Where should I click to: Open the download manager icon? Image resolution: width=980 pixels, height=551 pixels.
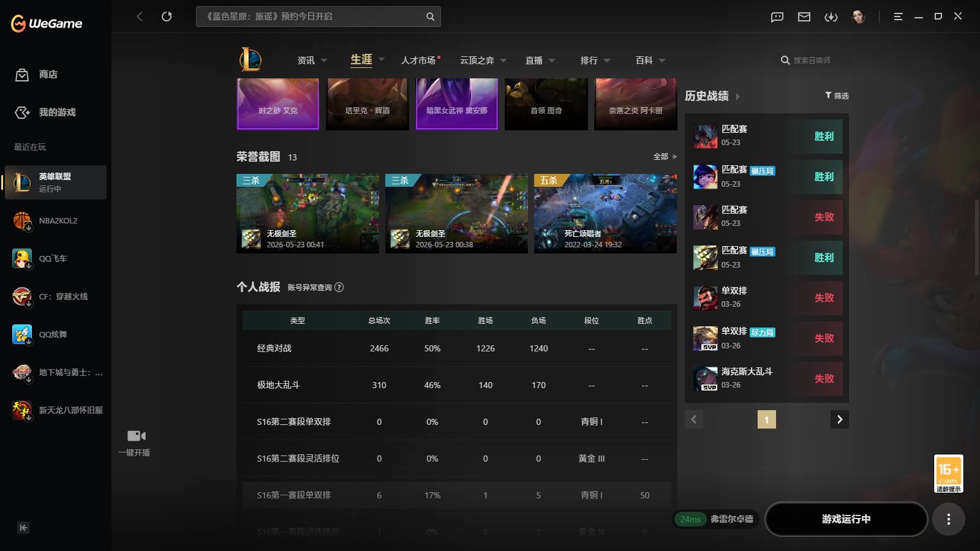(831, 17)
